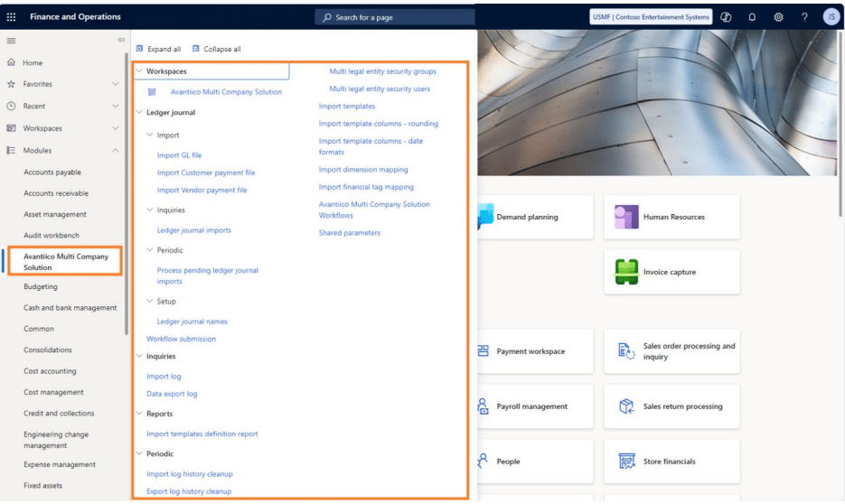Click the Sales return processing tile icon

click(x=626, y=406)
